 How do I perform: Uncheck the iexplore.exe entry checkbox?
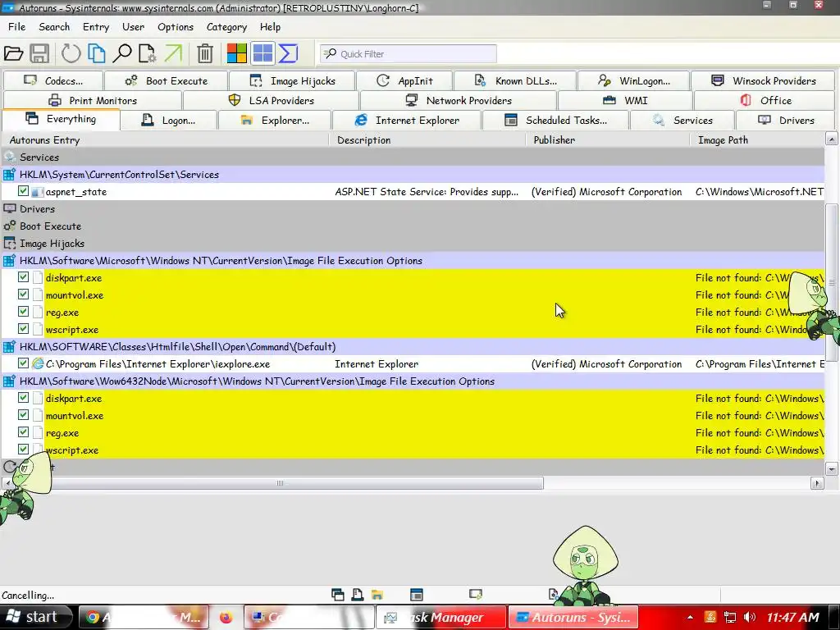point(23,363)
